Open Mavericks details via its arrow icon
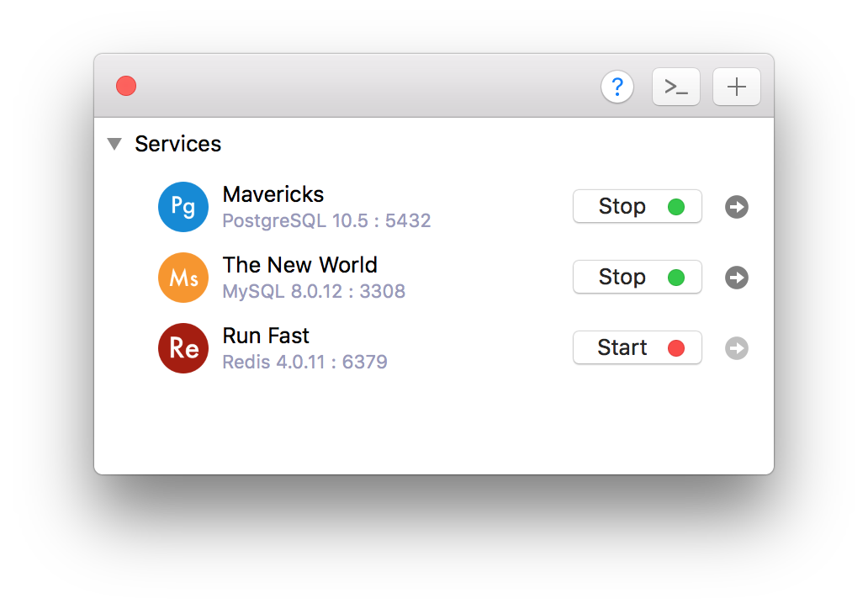This screenshot has width=868, height=609. coord(736,206)
